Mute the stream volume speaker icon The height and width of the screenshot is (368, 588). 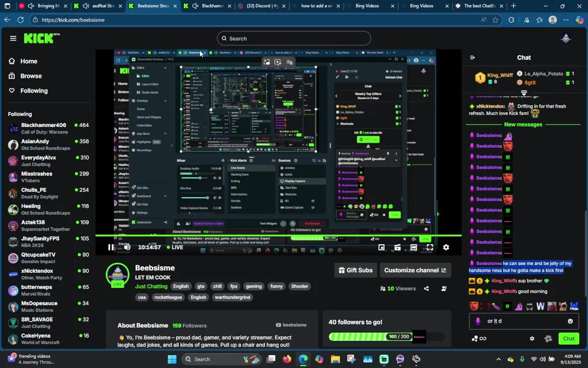tap(127, 247)
